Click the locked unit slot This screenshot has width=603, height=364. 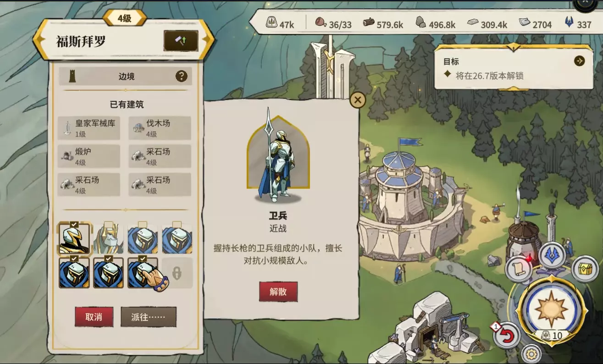(177, 273)
